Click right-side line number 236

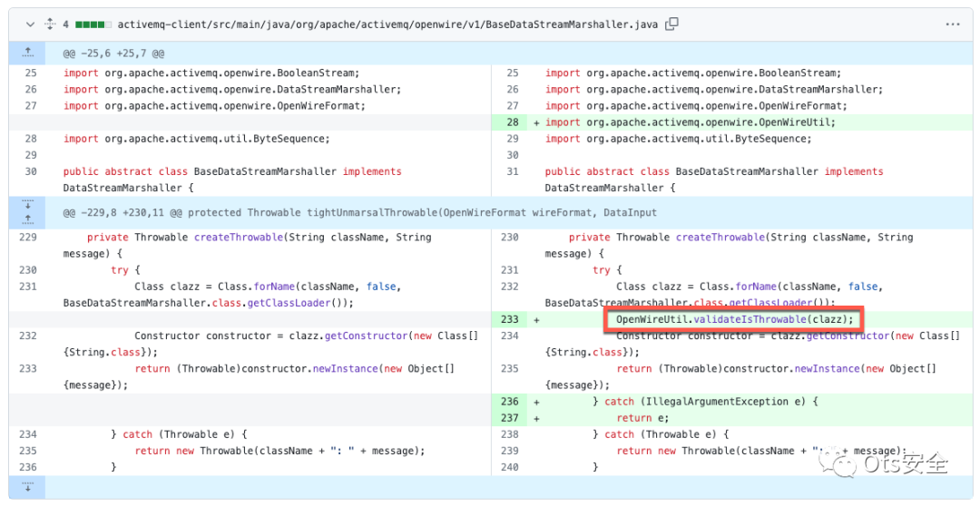(x=509, y=402)
